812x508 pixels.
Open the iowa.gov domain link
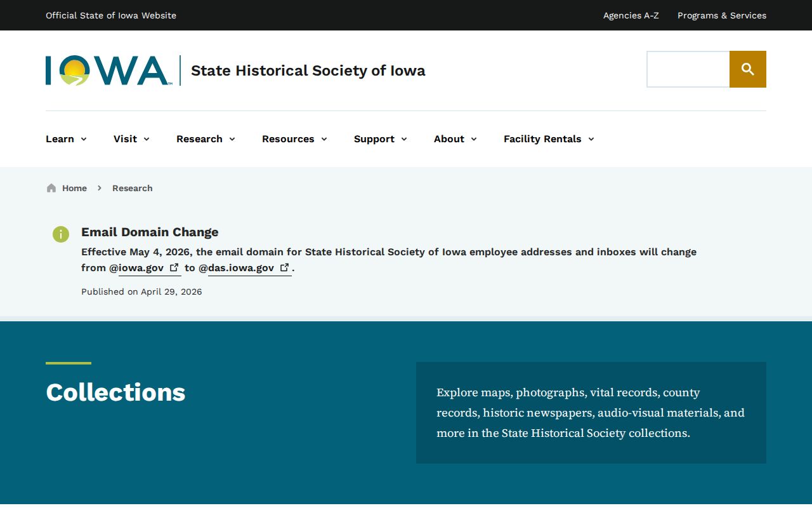pos(150,268)
